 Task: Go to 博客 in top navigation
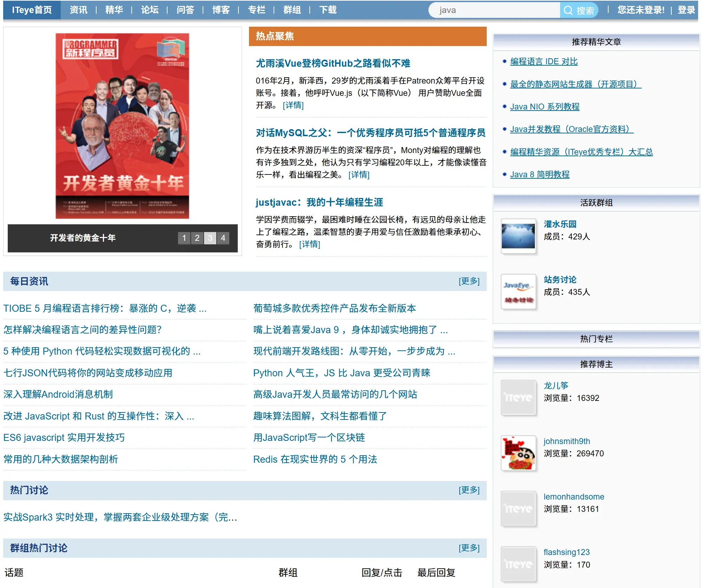tap(221, 10)
